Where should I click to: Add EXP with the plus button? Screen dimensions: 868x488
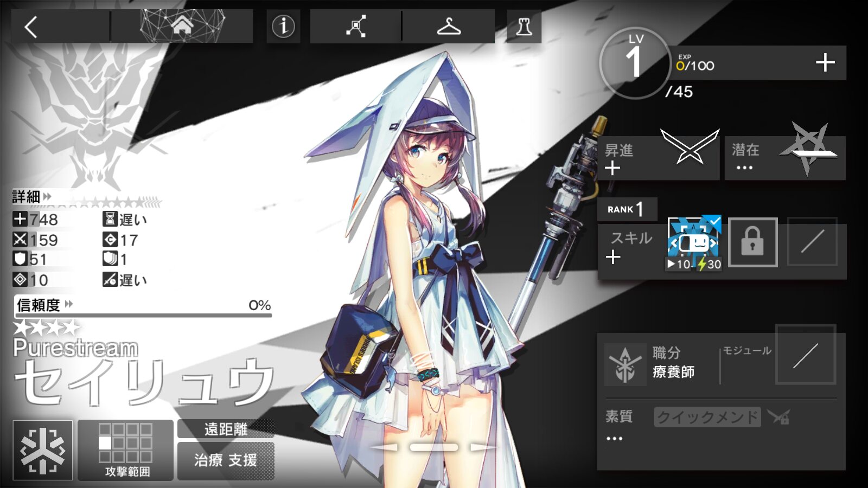[x=825, y=63]
